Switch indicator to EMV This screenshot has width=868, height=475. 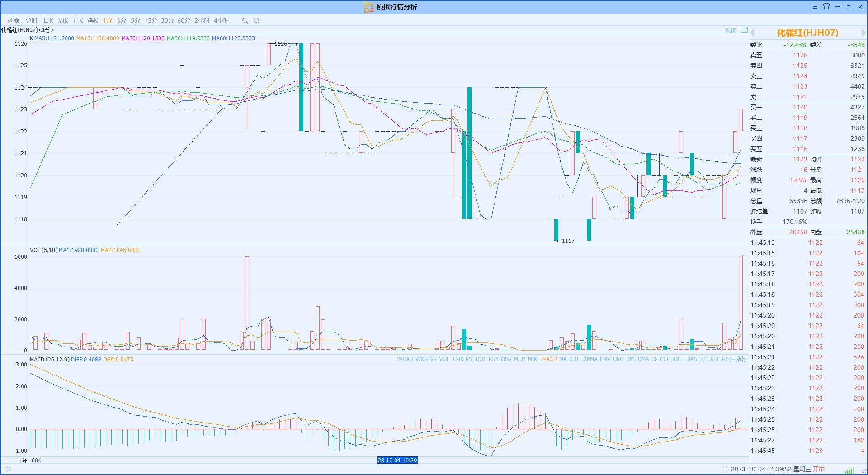pyautogui.click(x=605, y=359)
